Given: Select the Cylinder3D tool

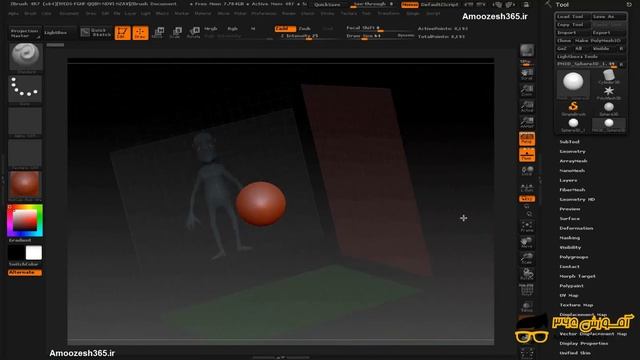Looking at the screenshot, I should (x=609, y=76).
